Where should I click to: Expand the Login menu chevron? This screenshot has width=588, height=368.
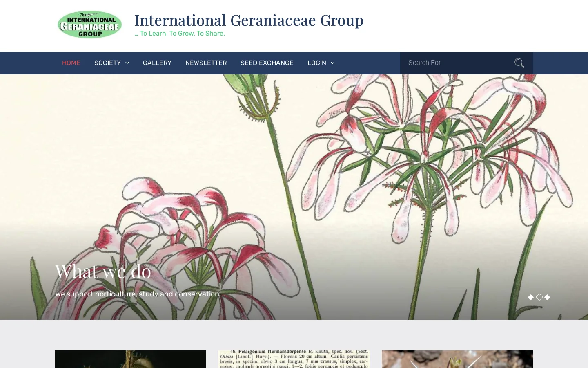pyautogui.click(x=332, y=63)
